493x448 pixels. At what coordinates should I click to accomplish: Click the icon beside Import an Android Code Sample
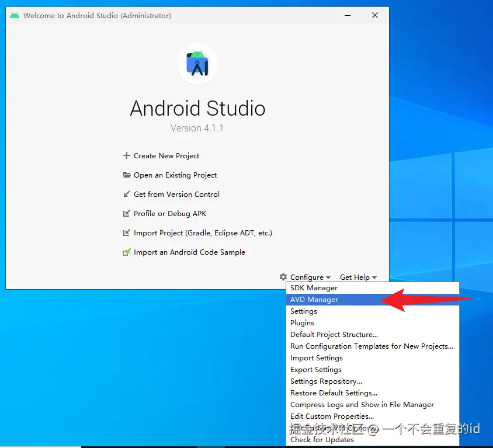126,252
